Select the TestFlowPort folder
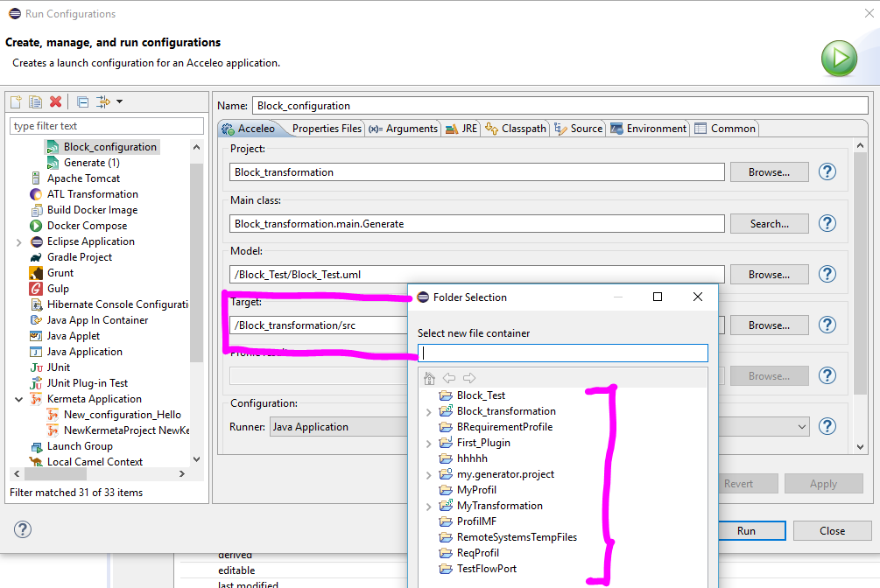This screenshot has width=880, height=588. coord(487,569)
